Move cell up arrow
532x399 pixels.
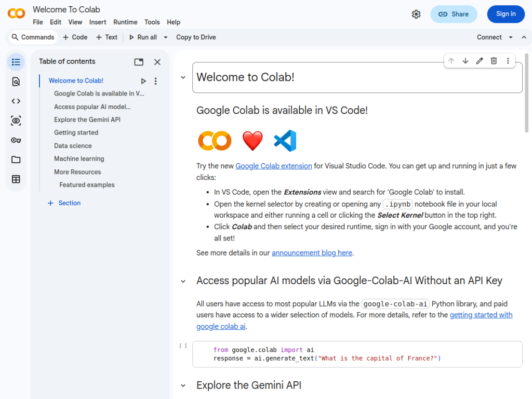click(x=451, y=61)
